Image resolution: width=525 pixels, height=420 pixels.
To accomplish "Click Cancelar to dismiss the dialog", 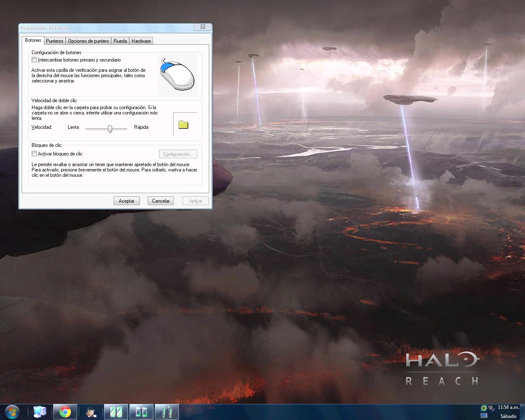I will click(x=160, y=201).
